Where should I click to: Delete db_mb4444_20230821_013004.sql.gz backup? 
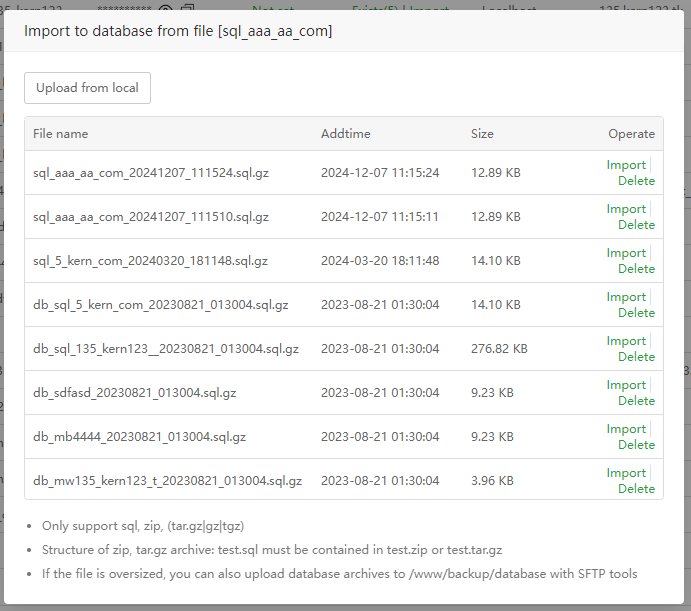pos(636,445)
